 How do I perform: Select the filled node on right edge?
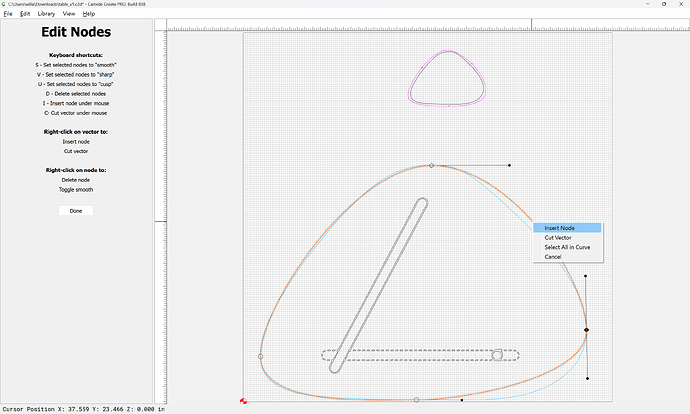pyautogui.click(x=586, y=330)
